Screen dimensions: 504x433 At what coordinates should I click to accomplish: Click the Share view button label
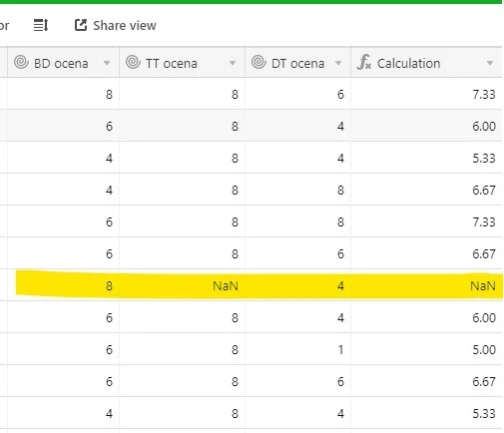coord(125,26)
